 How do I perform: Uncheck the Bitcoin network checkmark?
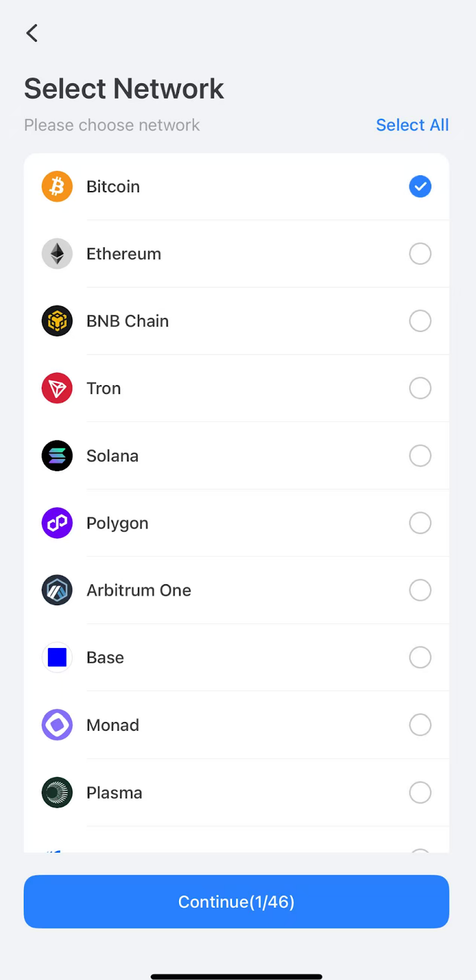click(x=420, y=186)
